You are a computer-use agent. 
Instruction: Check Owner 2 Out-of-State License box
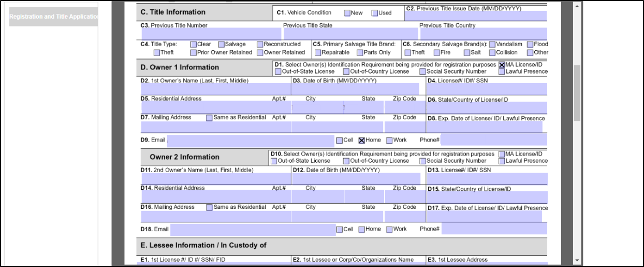pos(274,161)
